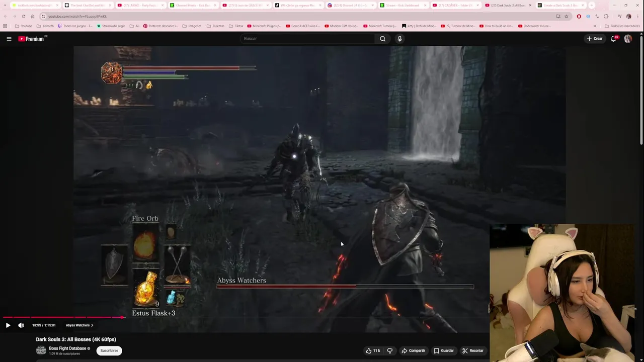Image resolution: width=644 pixels, height=362 pixels.
Task: Subscribe with the Suscribirse button
Action: (109, 350)
